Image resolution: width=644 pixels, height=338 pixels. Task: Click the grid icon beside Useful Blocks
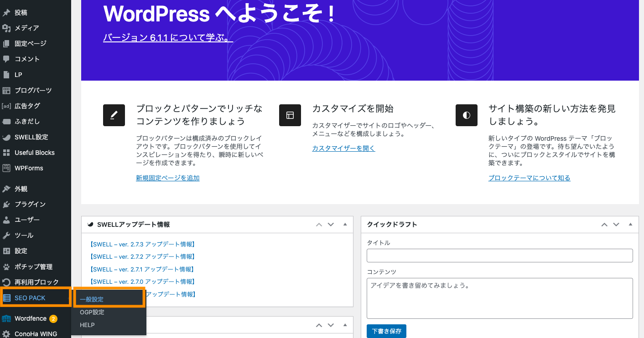click(6, 153)
